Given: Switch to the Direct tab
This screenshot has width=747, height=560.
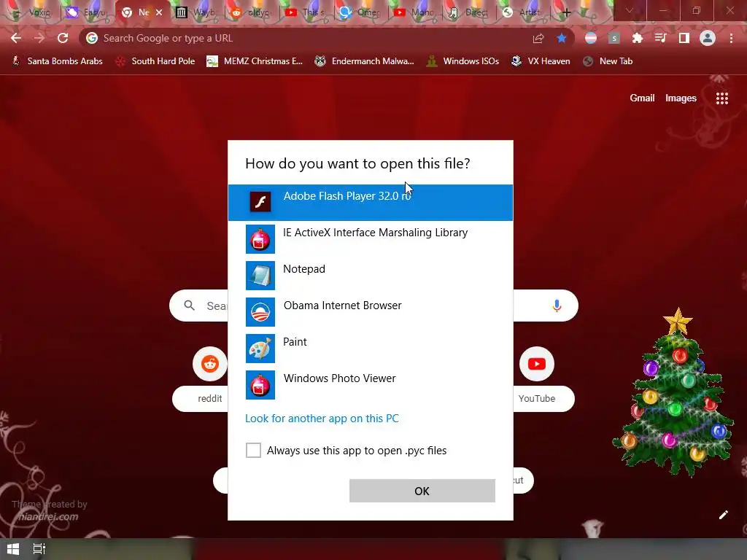Looking at the screenshot, I should tap(469, 12).
